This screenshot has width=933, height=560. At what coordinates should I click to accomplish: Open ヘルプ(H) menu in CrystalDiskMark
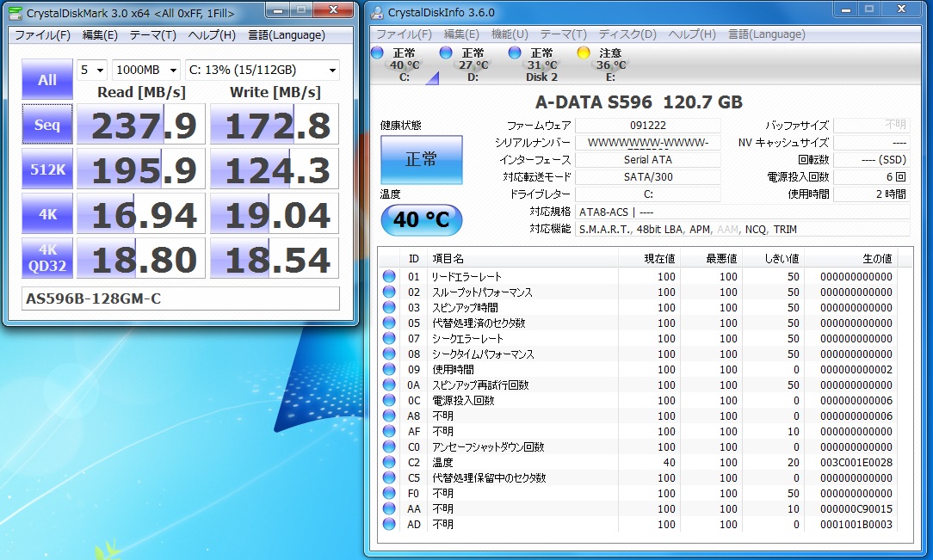212,35
